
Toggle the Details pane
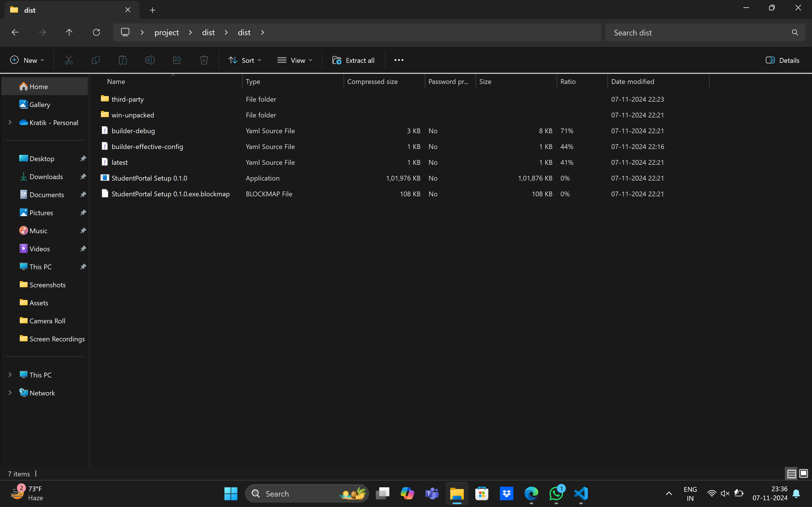(782, 60)
